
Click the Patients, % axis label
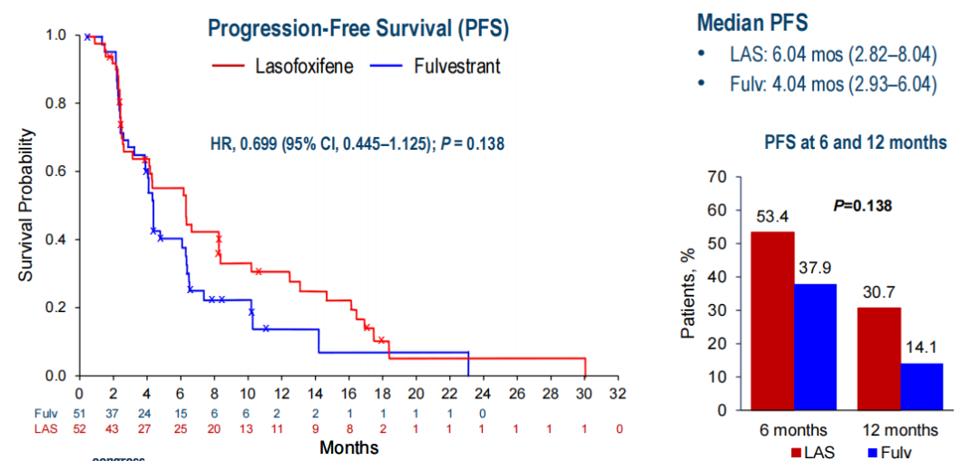pos(689,294)
